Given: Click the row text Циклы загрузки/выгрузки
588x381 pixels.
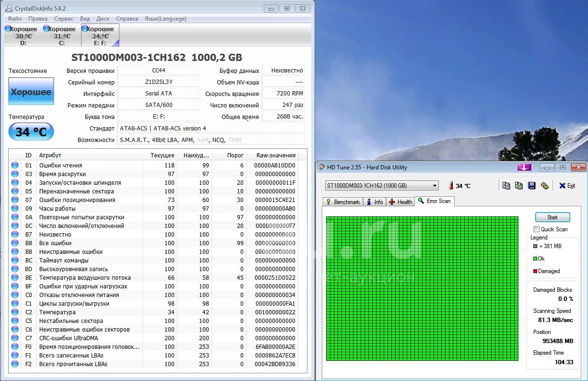Looking at the screenshot, I should point(74,304).
